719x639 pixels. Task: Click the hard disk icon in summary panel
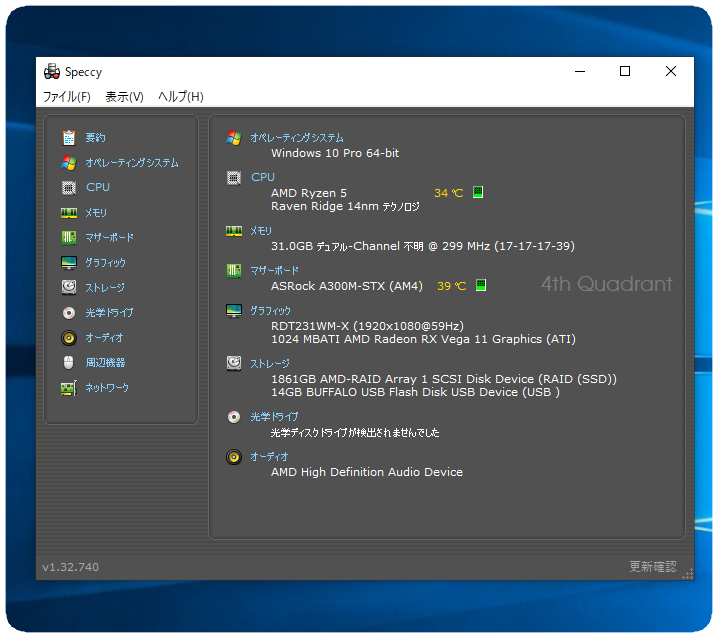(234, 364)
